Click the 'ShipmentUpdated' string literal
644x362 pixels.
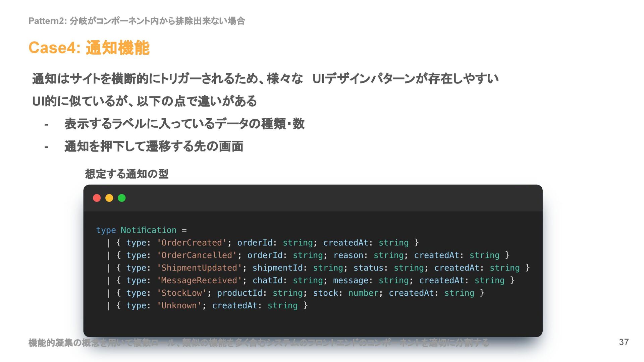[200, 268]
